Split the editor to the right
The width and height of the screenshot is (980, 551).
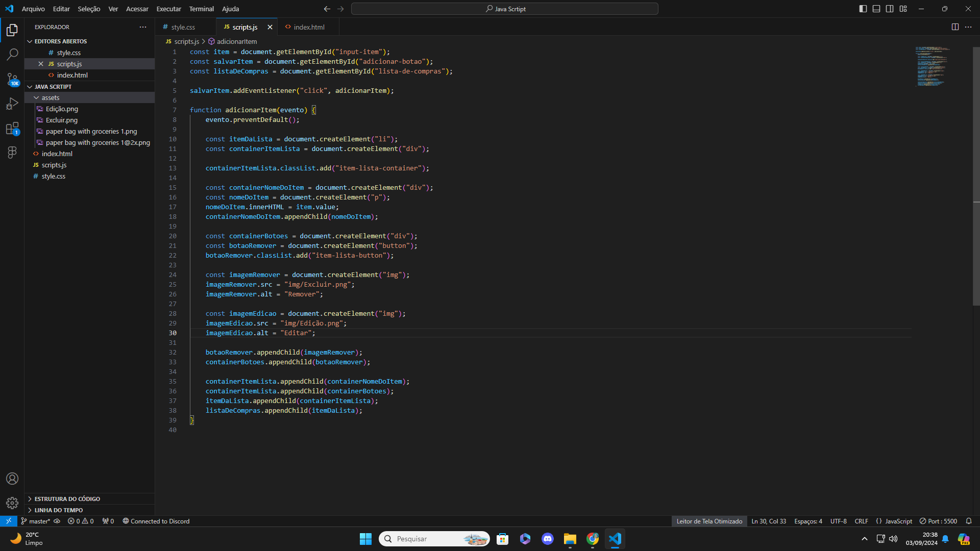point(955,27)
